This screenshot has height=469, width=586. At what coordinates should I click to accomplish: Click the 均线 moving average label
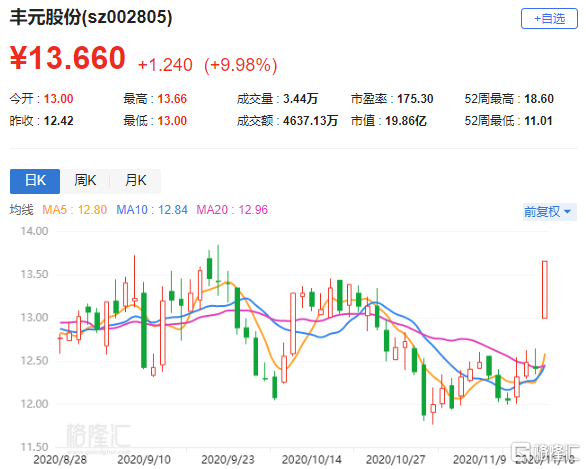(x=21, y=210)
